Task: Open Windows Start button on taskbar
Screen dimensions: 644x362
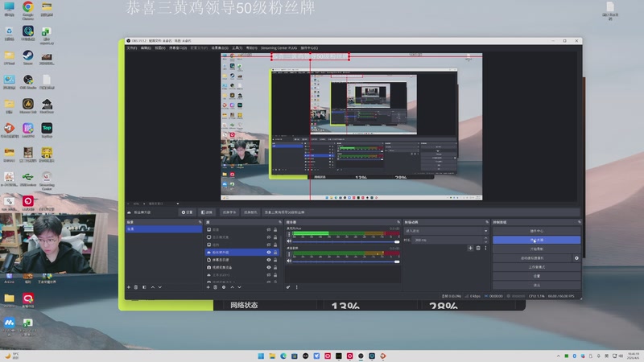Action: [x=261, y=356]
